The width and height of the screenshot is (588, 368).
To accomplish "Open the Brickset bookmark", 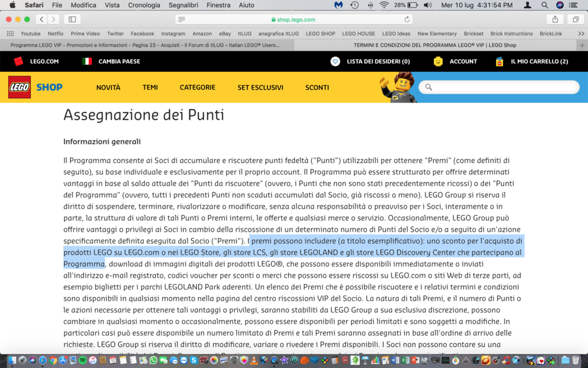I will point(473,34).
